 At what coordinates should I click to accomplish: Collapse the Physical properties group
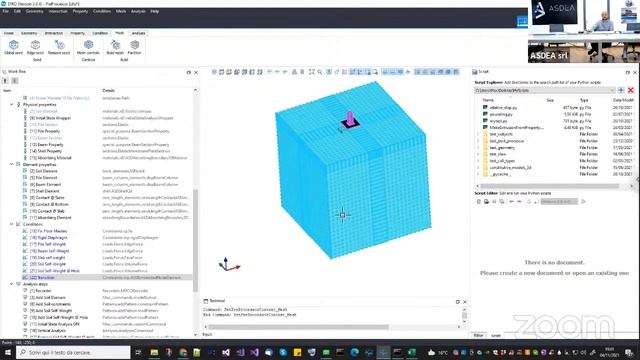(x=11, y=104)
